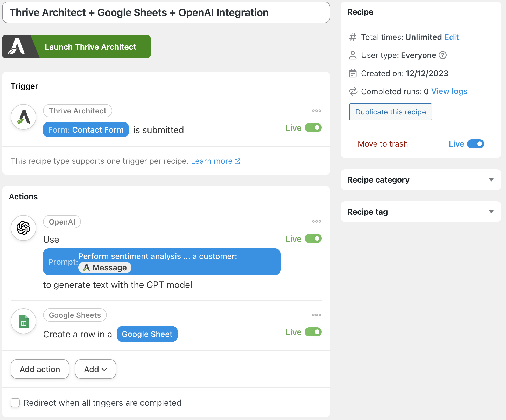The width and height of the screenshot is (506, 420).
Task: Open the View logs link
Action: point(449,91)
